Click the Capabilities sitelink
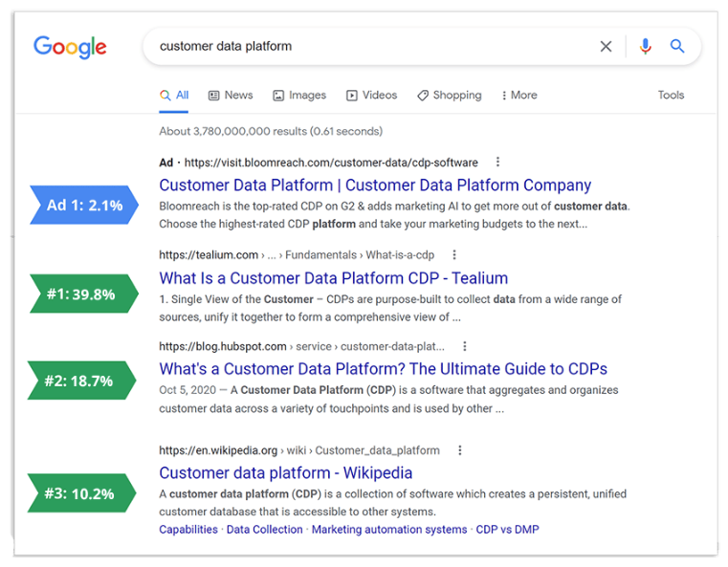This screenshot has height=567, width=728. pos(188,530)
